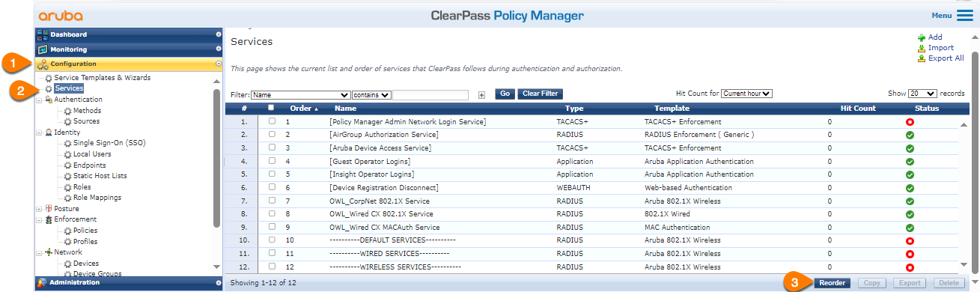
Task: Click 'Showing 1-12 of 12' status text
Action: coord(264,283)
